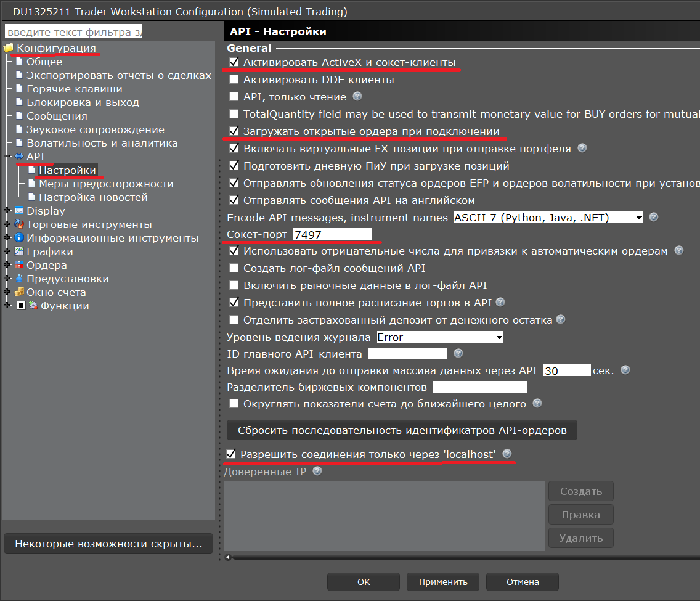700x601 pixels.
Task: Click Отмена button
Action: pyautogui.click(x=523, y=582)
